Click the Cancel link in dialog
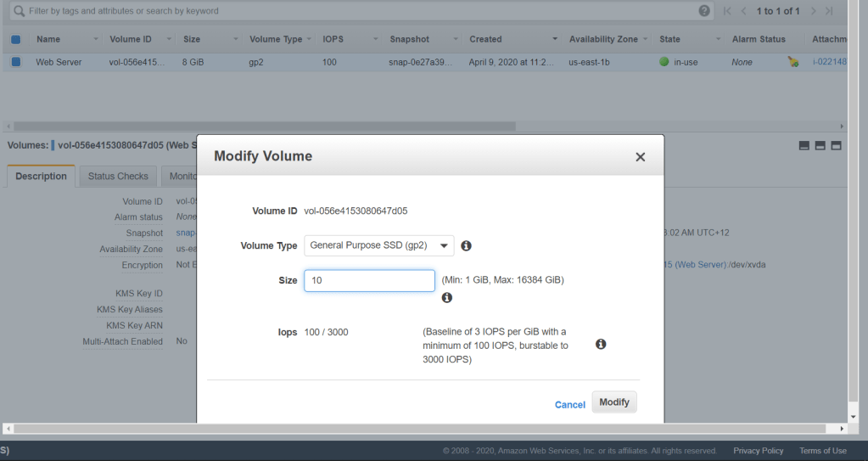Viewport: 868px width, 461px height. [x=569, y=405]
